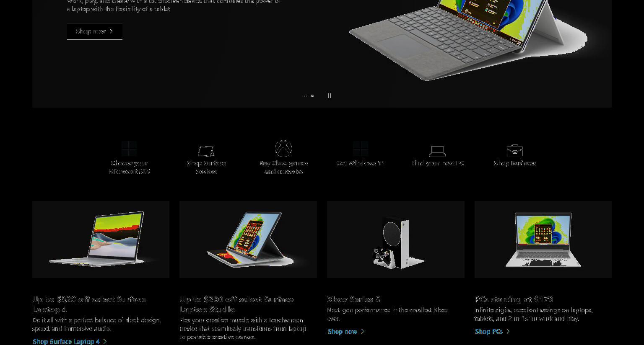
Task: Pause the hero carousel slideshow
Action: coord(329,95)
